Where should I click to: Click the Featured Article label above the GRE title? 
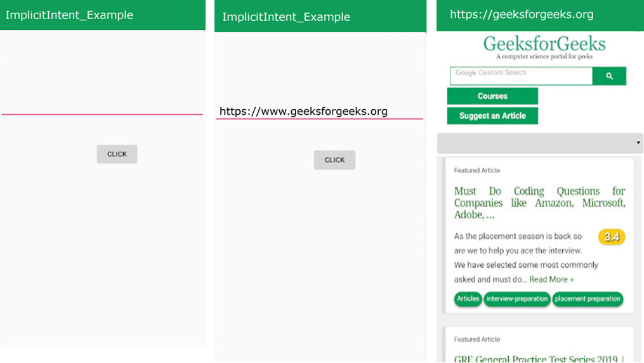pyautogui.click(x=477, y=340)
